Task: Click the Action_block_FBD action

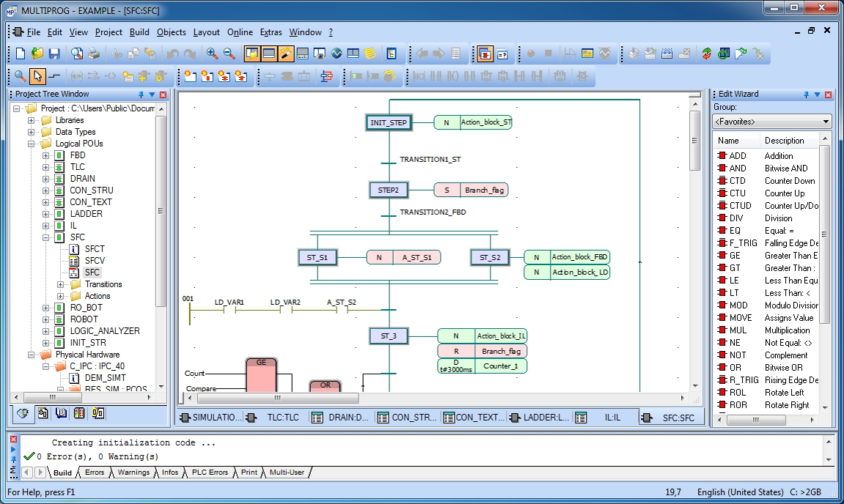Action: (567, 257)
